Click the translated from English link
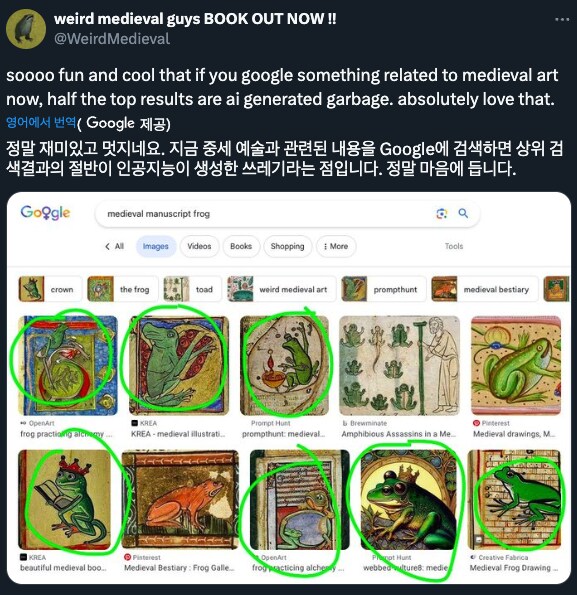Screen dimensions: 577x595 click(x=41, y=122)
